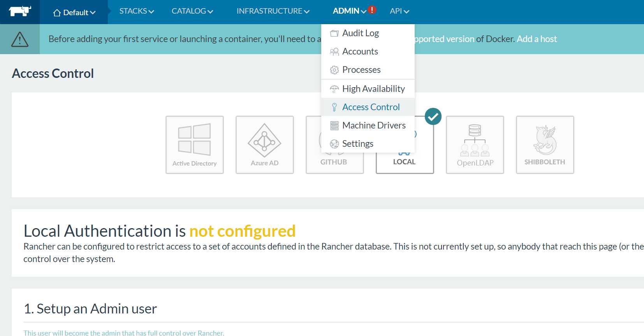Screen dimensions: 644x336
Task: Open Machine Drivers menu entry
Action: (368, 126)
